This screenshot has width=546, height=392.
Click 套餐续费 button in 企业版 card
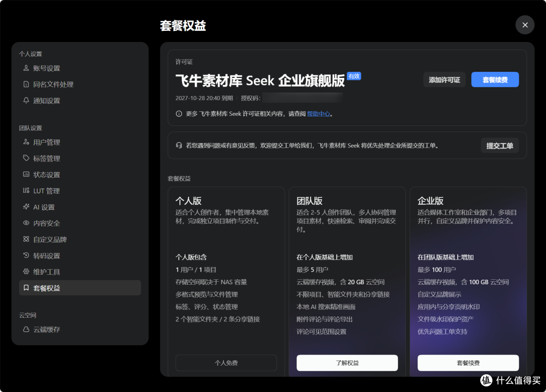[x=468, y=363]
